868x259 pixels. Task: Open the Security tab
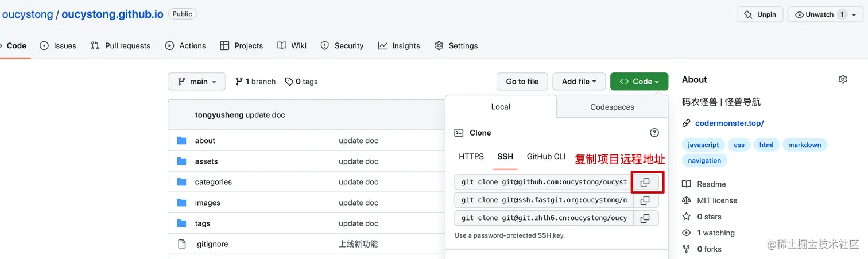342,46
